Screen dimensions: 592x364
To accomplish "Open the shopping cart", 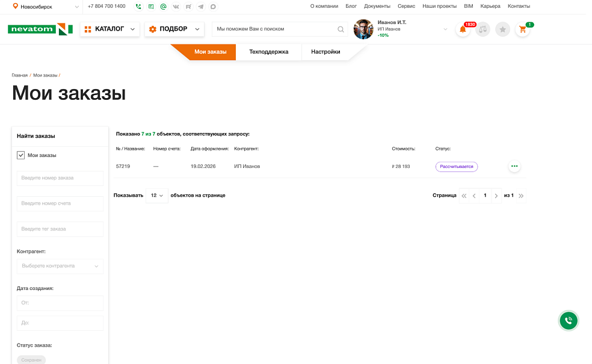I will point(522,29).
